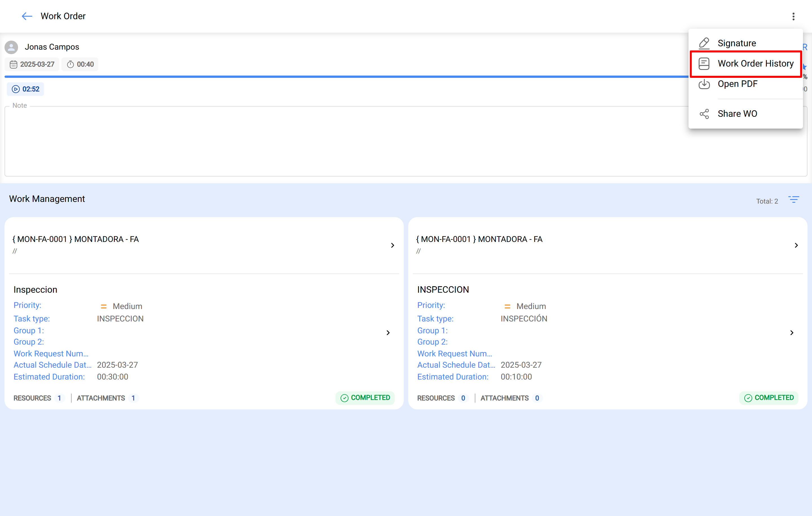Viewport: 812px width, 516px height.
Task: Click the Inspeccion task title on left card
Action: pyautogui.click(x=36, y=290)
